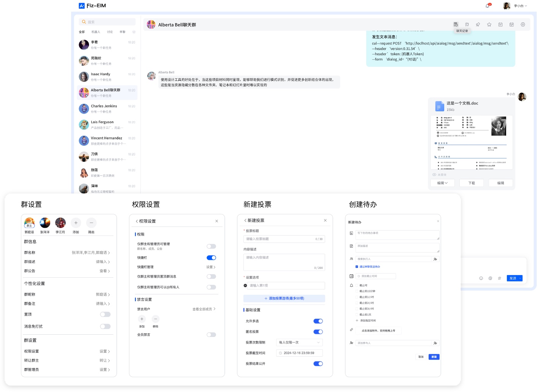Viewport: 537px width, 392px height.
Task: Click the # topic icon
Action: (499, 278)
